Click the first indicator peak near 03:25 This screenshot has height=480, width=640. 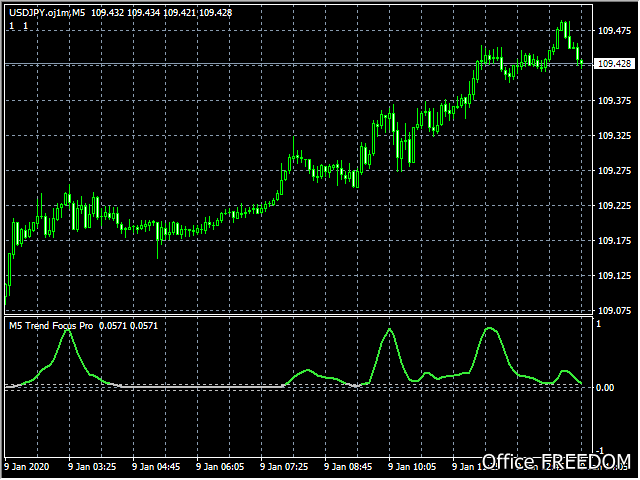[x=68, y=331]
